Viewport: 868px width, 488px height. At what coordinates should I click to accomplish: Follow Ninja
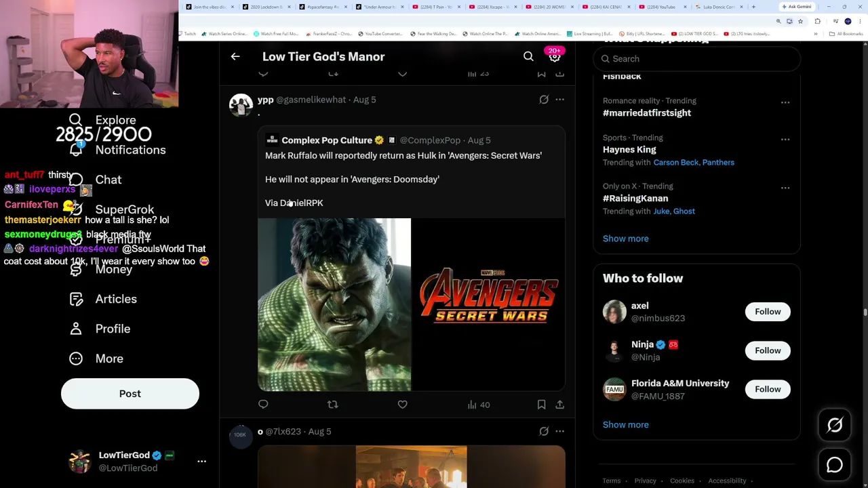[x=768, y=350]
